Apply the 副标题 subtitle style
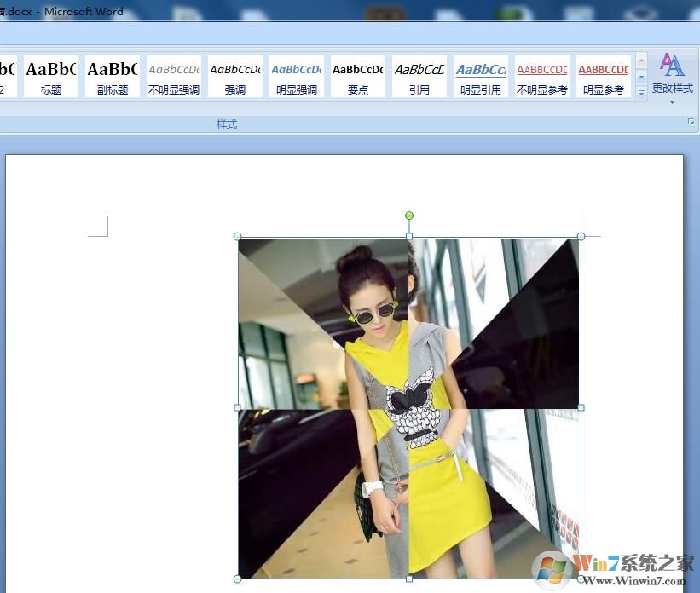 coord(112,75)
